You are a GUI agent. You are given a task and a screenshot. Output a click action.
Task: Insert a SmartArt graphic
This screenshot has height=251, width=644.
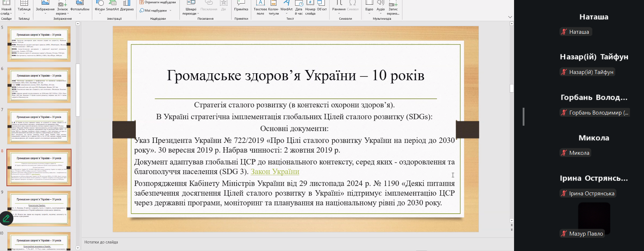[x=112, y=6]
